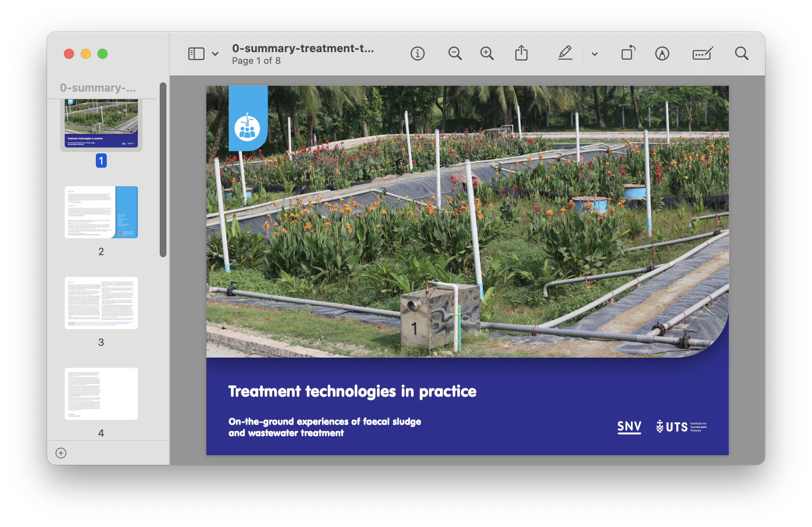The image size is (812, 527).
Task: Select page 2 thumbnail
Action: (101, 212)
